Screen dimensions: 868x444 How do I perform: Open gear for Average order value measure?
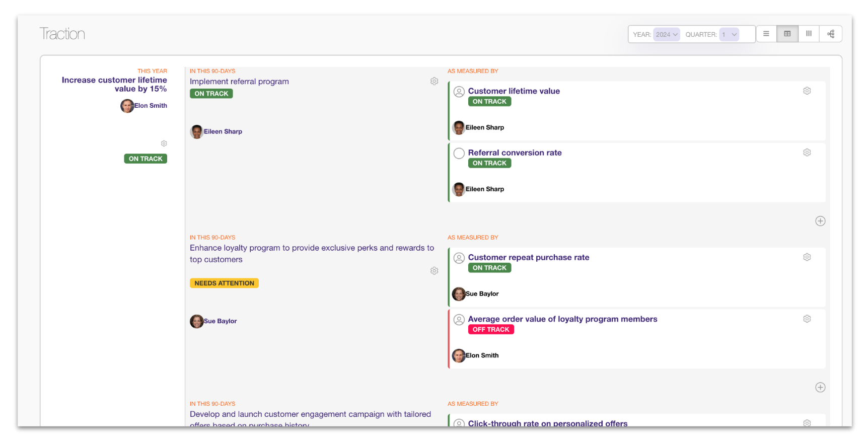pos(807,319)
